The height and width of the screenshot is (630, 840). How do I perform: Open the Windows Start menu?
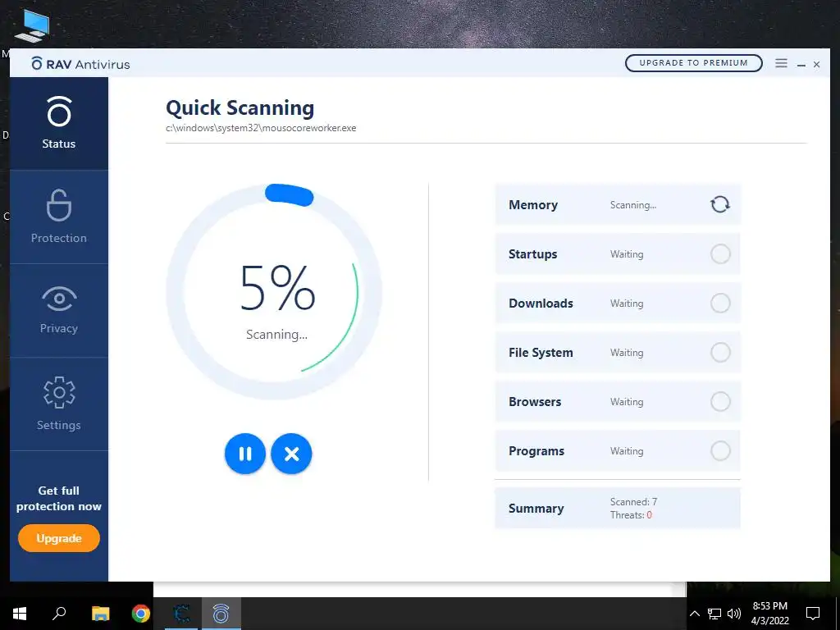tap(20, 614)
